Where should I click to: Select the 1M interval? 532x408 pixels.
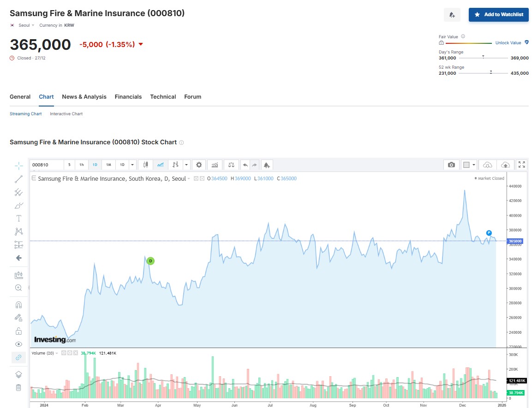click(x=108, y=165)
